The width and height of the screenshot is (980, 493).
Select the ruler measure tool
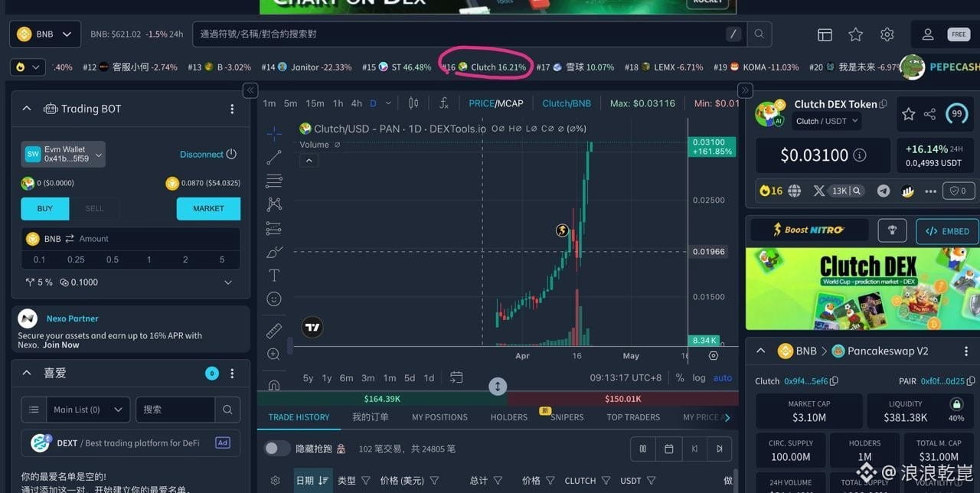tap(274, 331)
